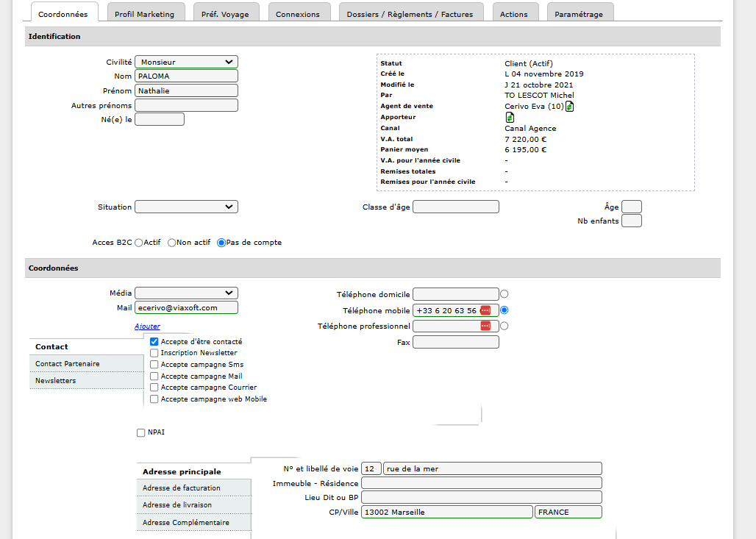
Task: Switch to Profil Marketing tab
Action: pos(145,13)
